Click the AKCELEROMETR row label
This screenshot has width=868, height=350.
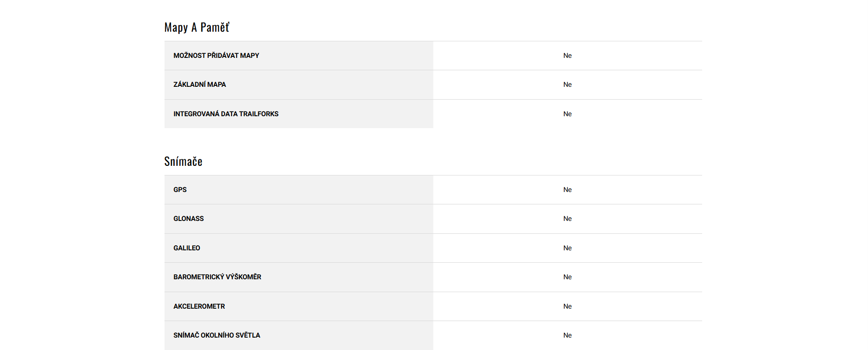click(x=199, y=306)
